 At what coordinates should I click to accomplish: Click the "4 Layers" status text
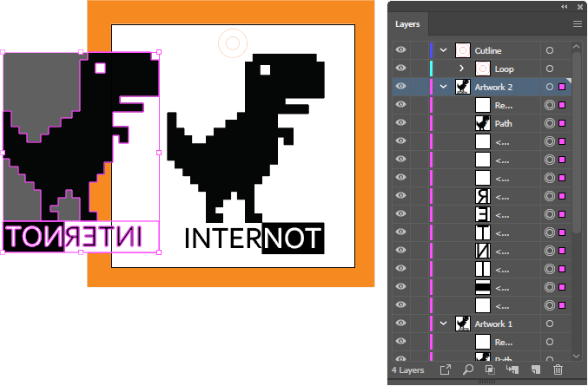(407, 370)
